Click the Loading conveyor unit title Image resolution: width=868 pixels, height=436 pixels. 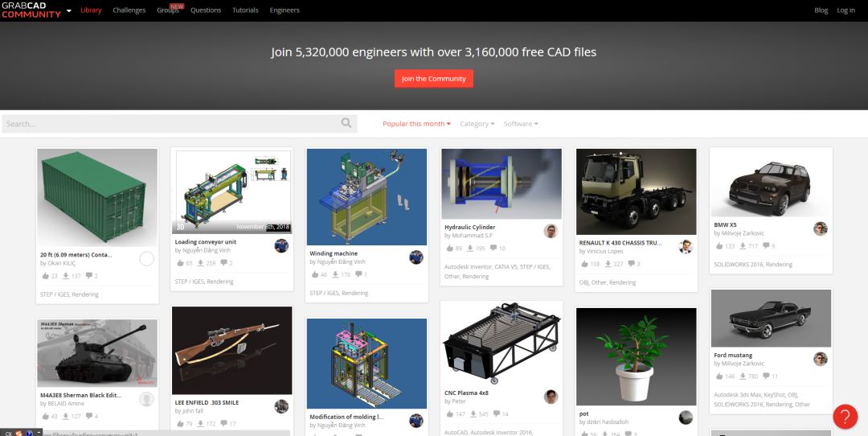pos(206,242)
